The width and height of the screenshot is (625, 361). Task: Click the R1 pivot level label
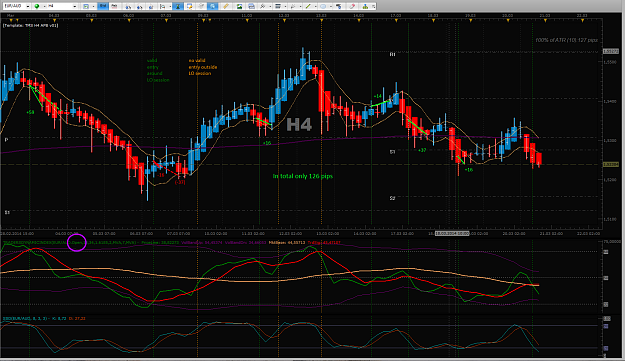pyautogui.click(x=393, y=54)
